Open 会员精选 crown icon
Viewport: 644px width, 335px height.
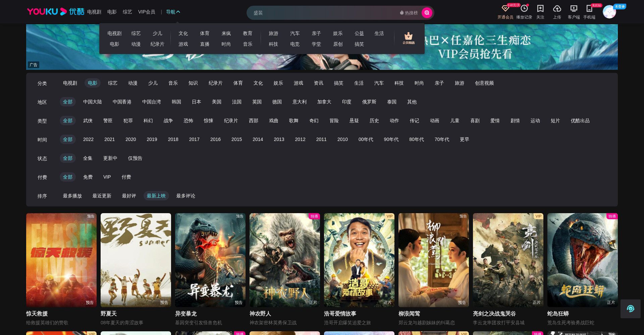tap(409, 38)
